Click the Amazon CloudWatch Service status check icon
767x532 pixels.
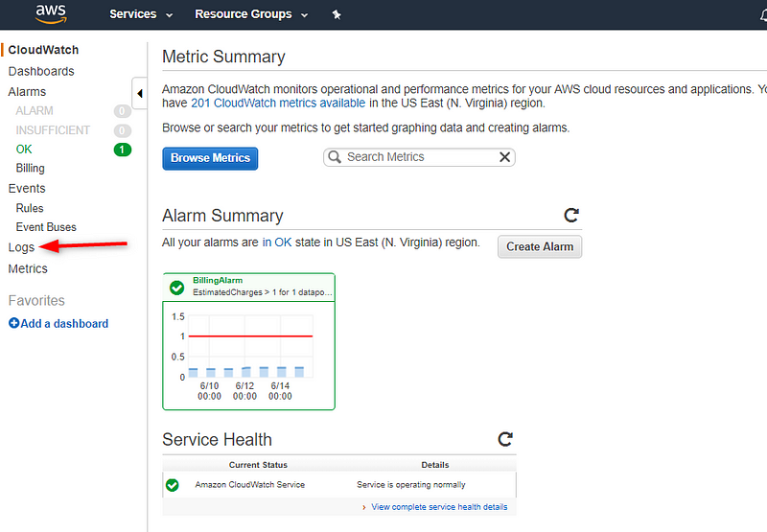[173, 485]
